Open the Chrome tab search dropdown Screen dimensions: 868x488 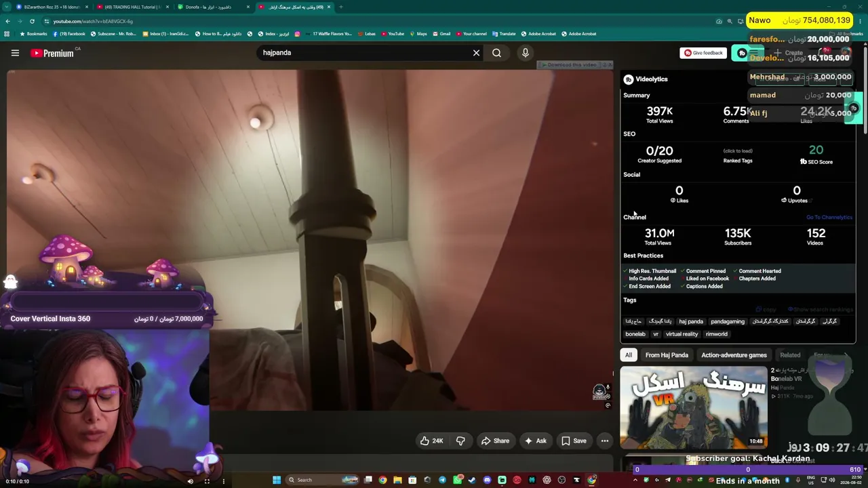click(6, 7)
